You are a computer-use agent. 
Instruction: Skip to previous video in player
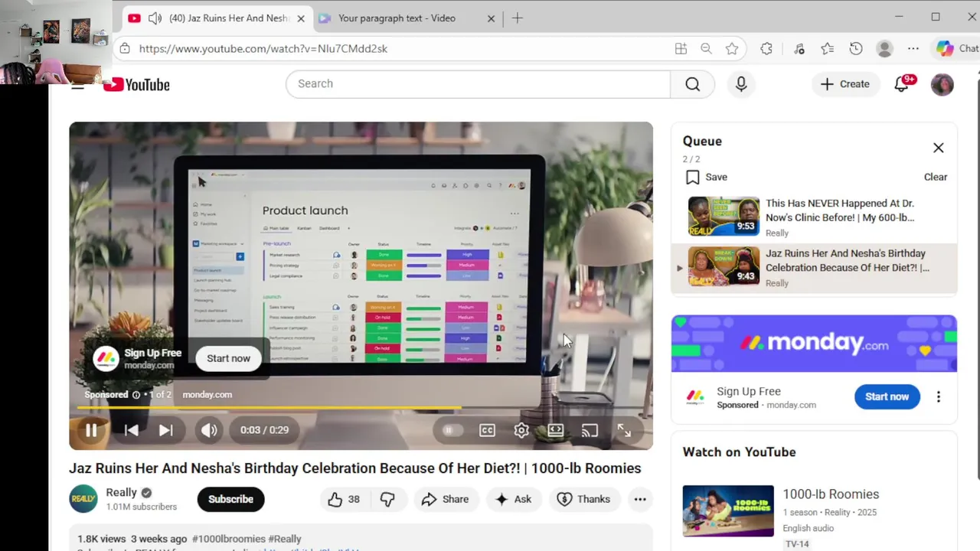132,430
